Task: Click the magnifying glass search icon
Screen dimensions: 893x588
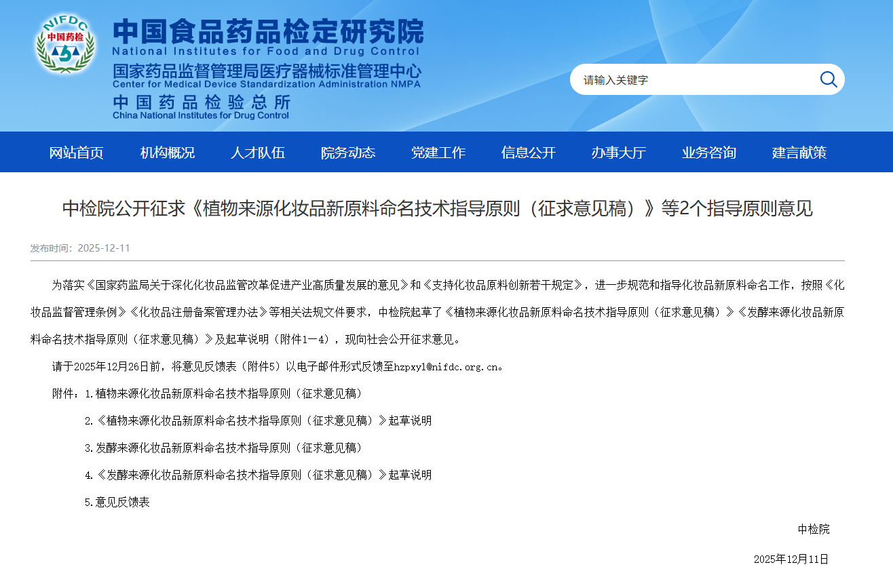Action: point(828,79)
